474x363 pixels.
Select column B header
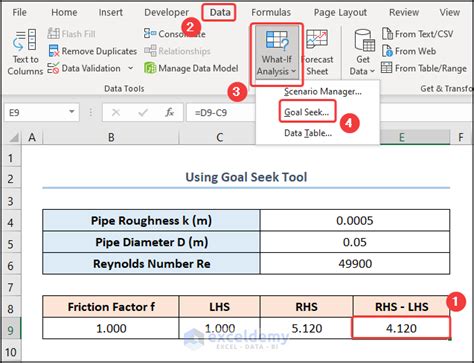pyautogui.click(x=111, y=137)
